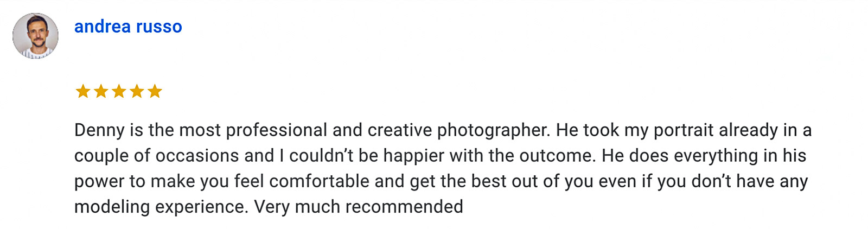Click the fourth rating star
Screen dimensions: 868x229
[137, 91]
